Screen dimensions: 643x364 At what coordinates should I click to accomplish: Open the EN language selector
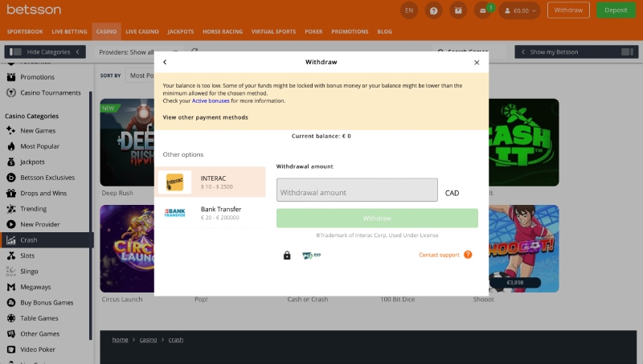pyautogui.click(x=409, y=10)
